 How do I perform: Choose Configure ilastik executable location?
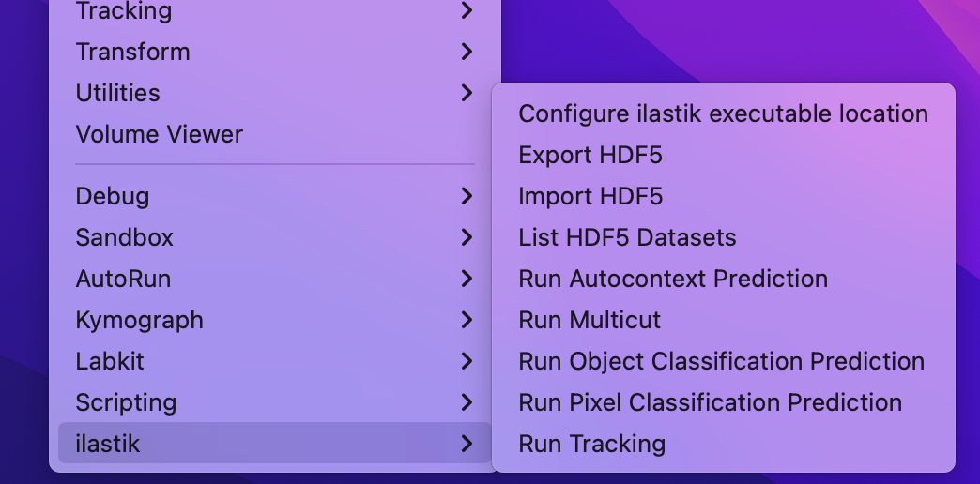[723, 113]
